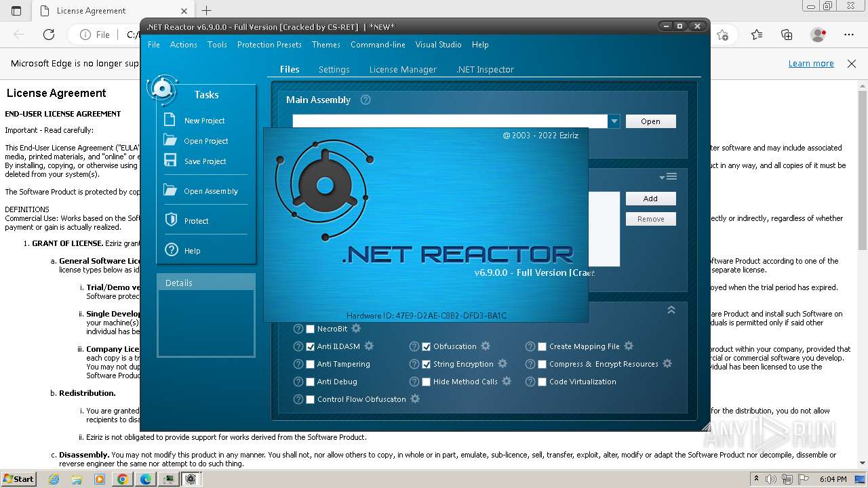The width and height of the screenshot is (868, 488).
Task: Click the Windows Start button
Action: click(18, 479)
